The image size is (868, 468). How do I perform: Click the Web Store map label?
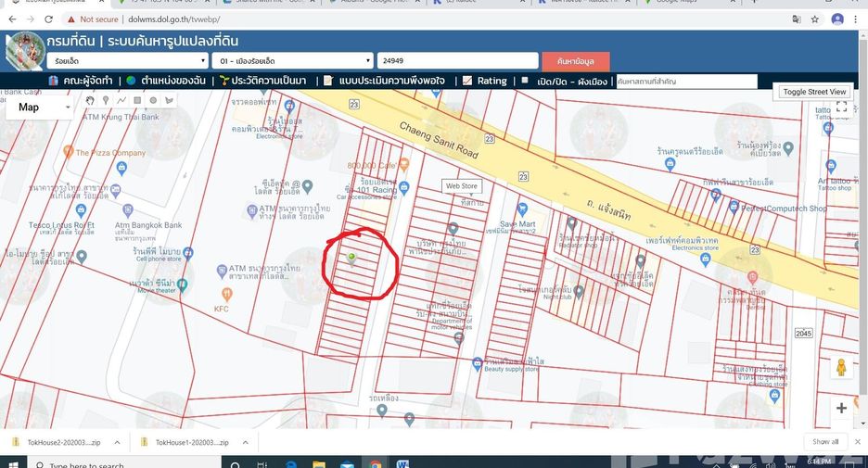tap(462, 186)
